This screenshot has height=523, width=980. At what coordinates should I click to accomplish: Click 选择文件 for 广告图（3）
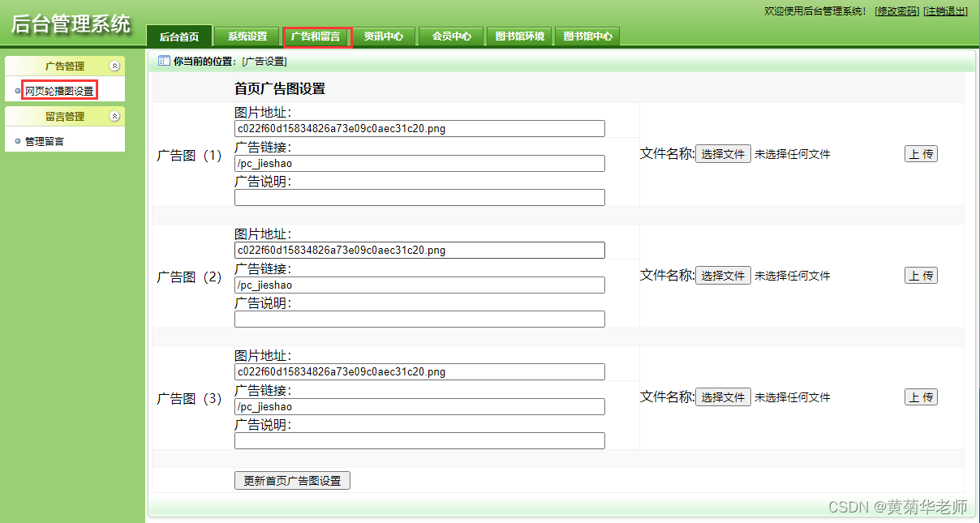723,397
